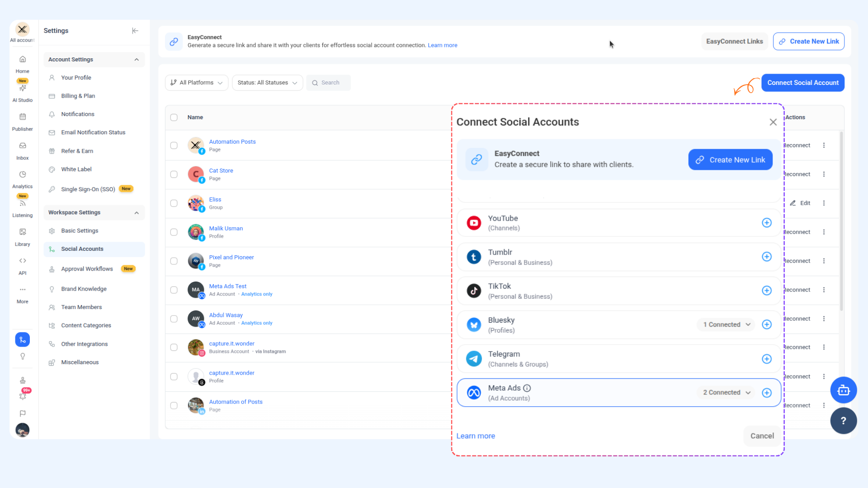
Task: Open the Cat Store account link
Action: (x=221, y=171)
